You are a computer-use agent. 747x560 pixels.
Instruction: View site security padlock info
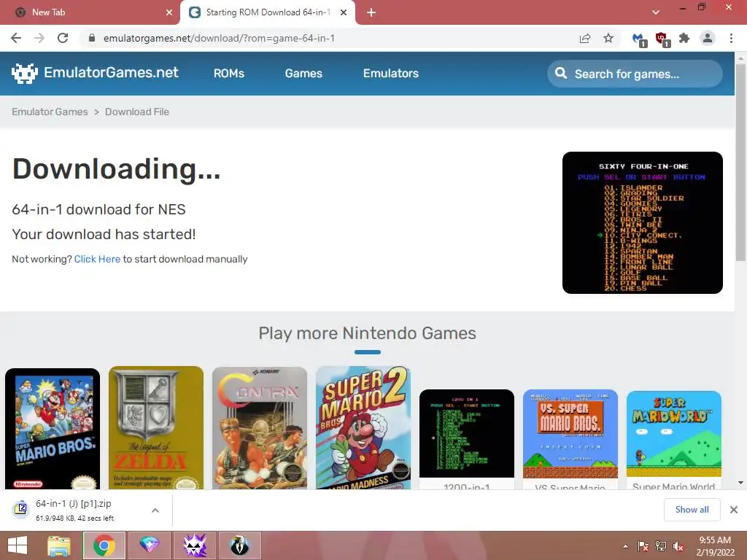pos(92,38)
